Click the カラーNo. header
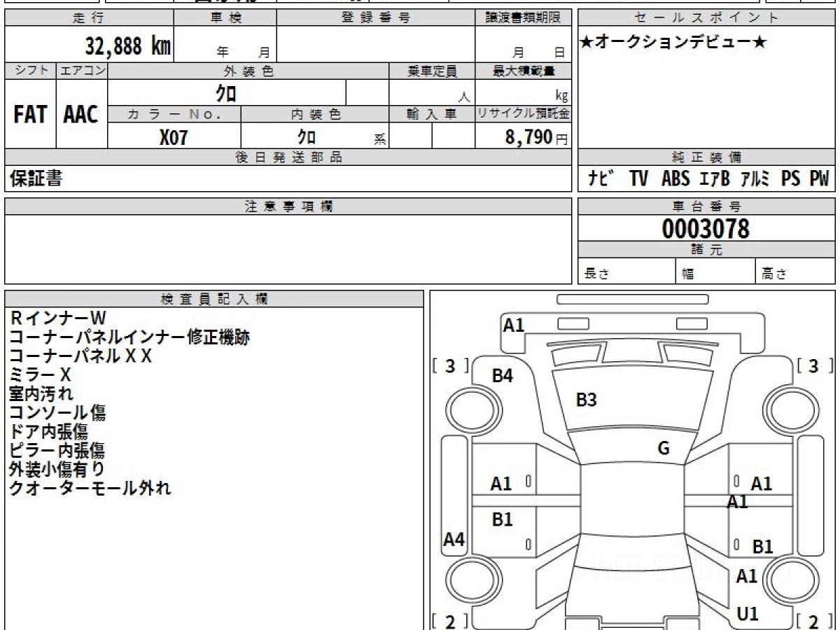840x630 pixels. pos(174,114)
